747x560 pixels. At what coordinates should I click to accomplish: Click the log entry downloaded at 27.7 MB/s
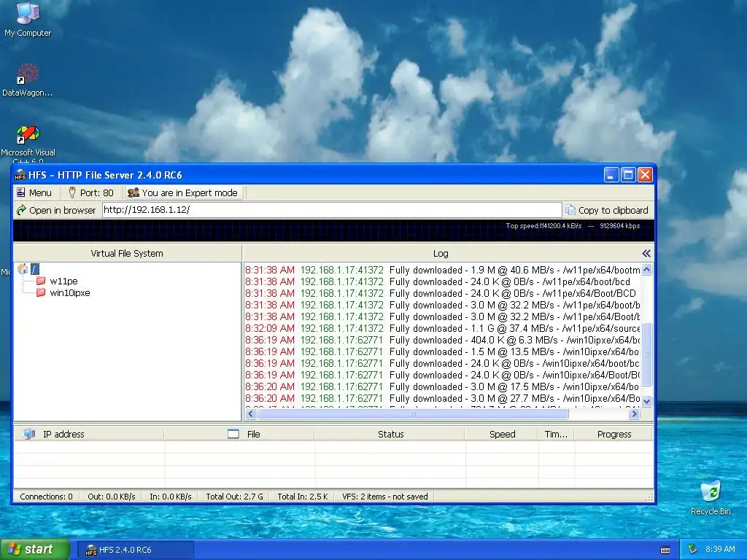click(x=443, y=398)
